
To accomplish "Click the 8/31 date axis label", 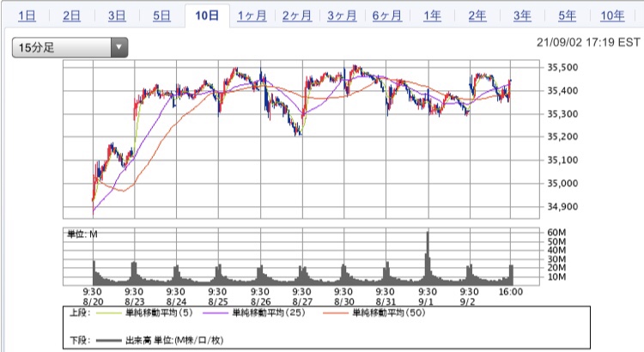I will point(386,301).
